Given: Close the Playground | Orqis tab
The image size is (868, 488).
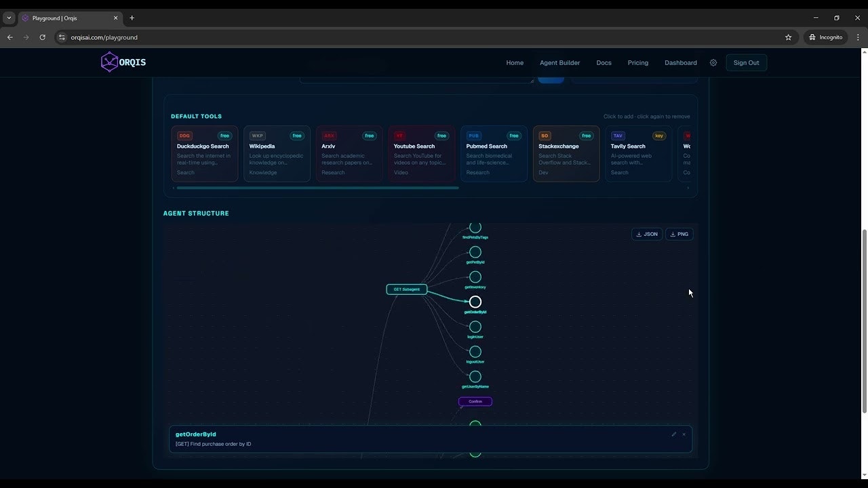Looking at the screenshot, I should tap(116, 18).
